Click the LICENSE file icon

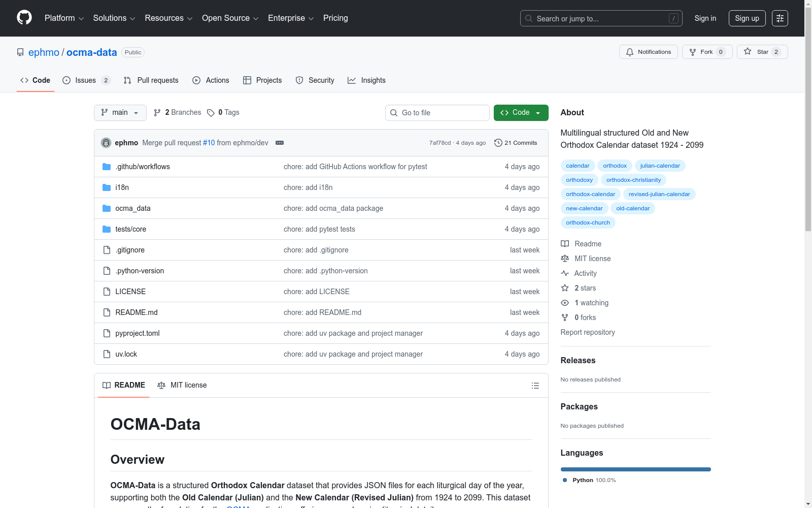(107, 292)
